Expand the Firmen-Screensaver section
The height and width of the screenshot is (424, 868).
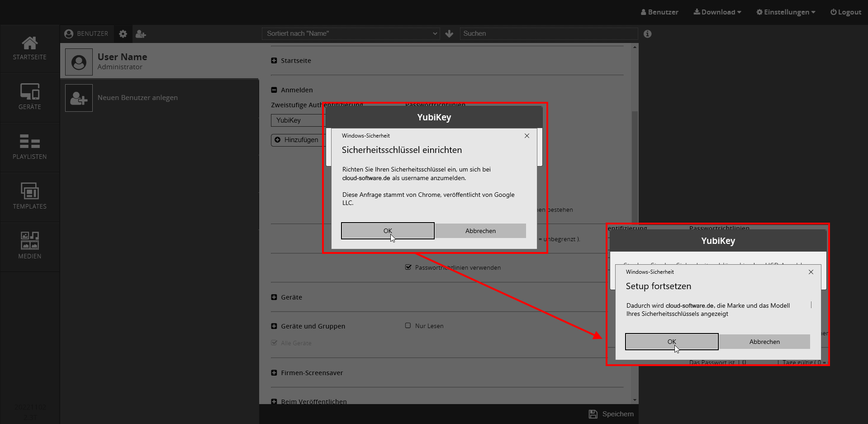pyautogui.click(x=274, y=373)
